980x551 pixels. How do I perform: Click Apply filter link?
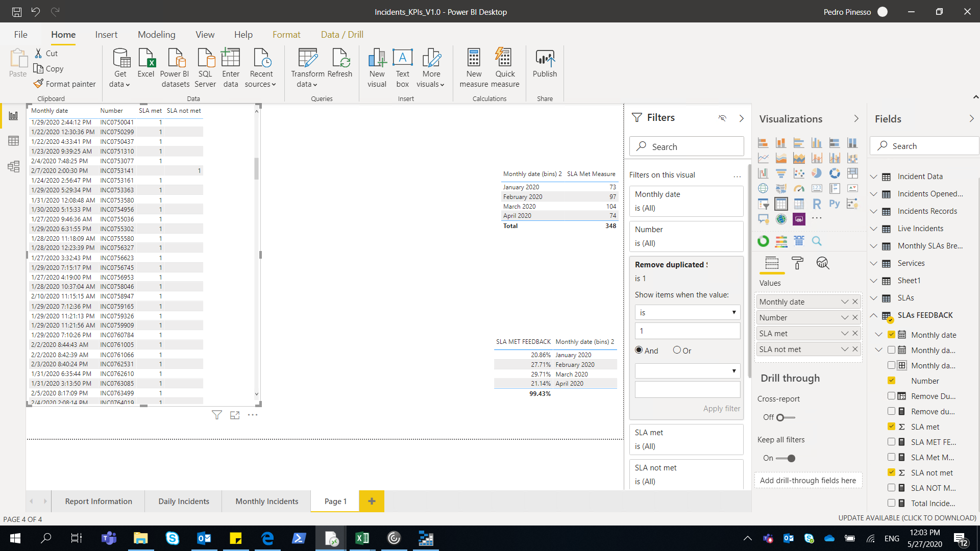click(722, 409)
